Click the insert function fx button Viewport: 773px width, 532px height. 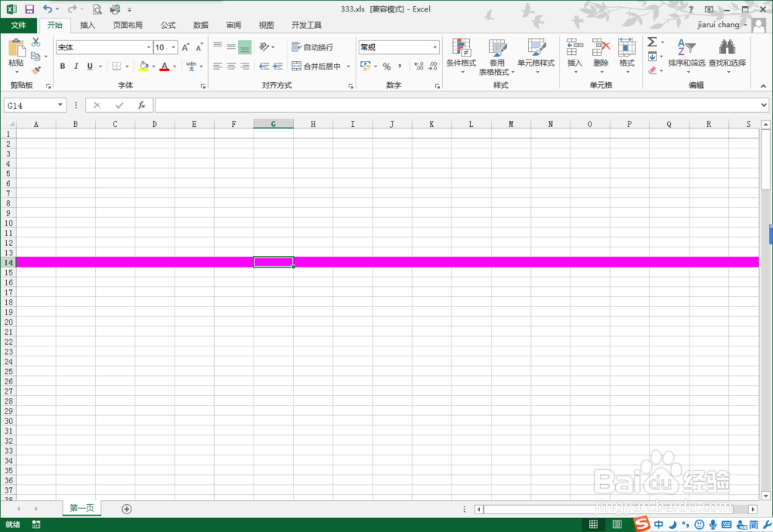[141, 105]
